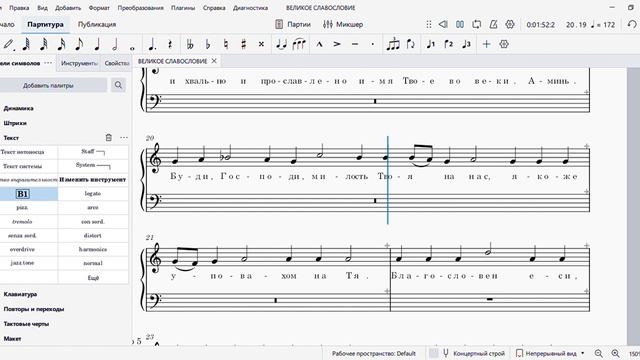Open the Добавить menu
The image size is (640, 360).
[x=68, y=8]
